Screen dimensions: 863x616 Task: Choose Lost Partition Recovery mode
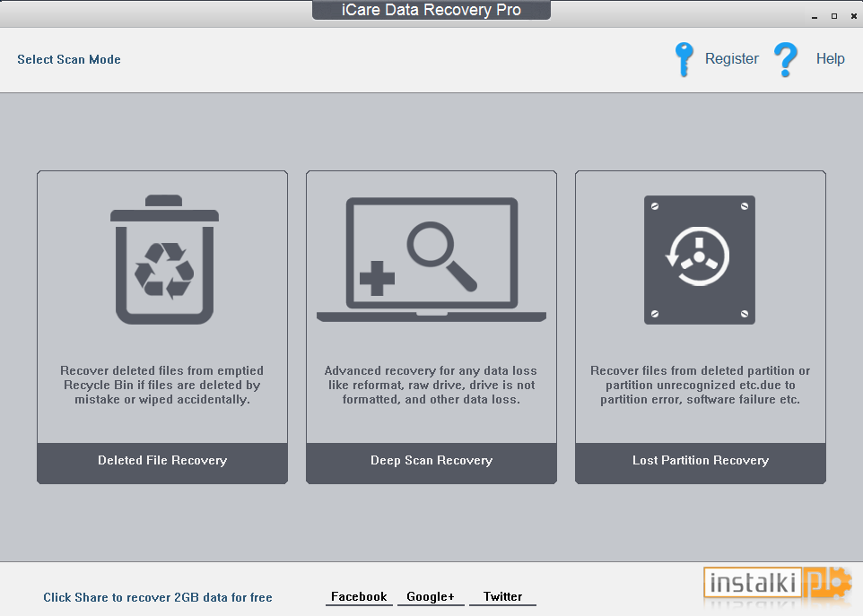tap(701, 463)
